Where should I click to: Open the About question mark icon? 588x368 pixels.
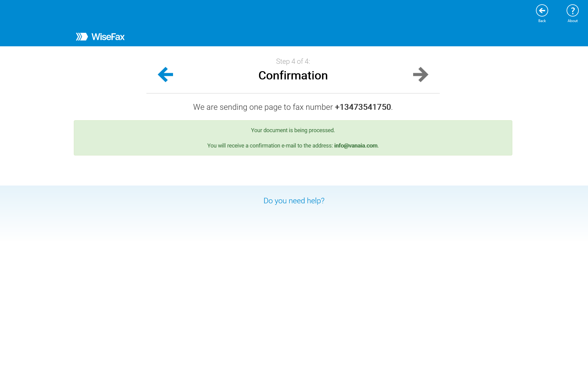572,11
